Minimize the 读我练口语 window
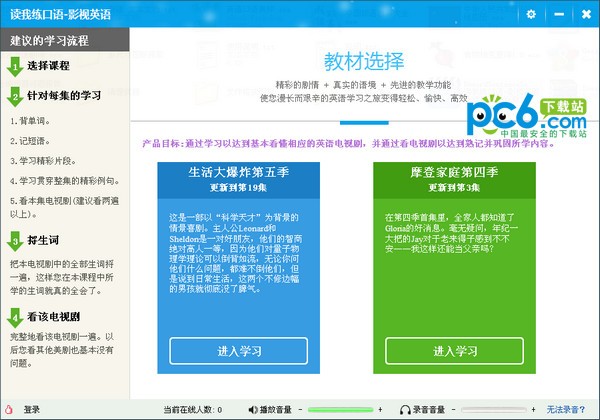This screenshot has width=600, height=420. 559,14
